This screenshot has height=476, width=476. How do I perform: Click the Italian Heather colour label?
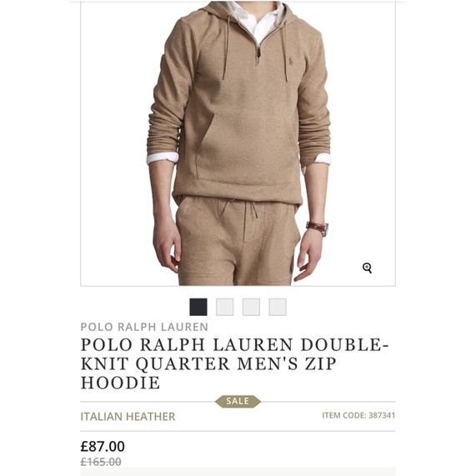pos(128,417)
